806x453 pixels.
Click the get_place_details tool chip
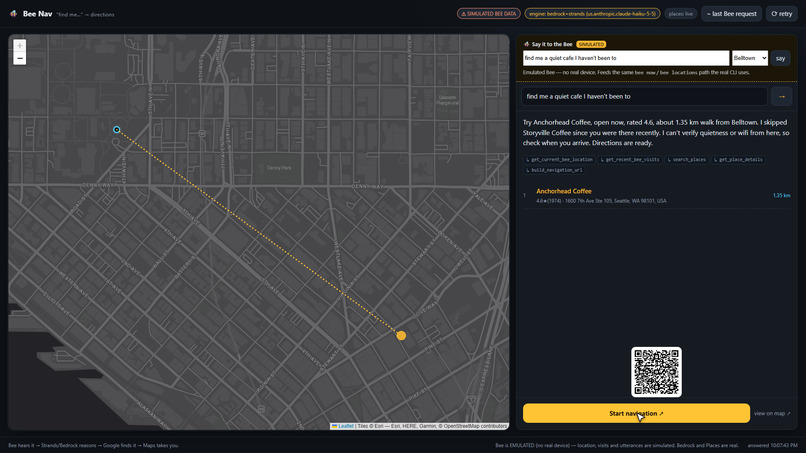tap(738, 160)
